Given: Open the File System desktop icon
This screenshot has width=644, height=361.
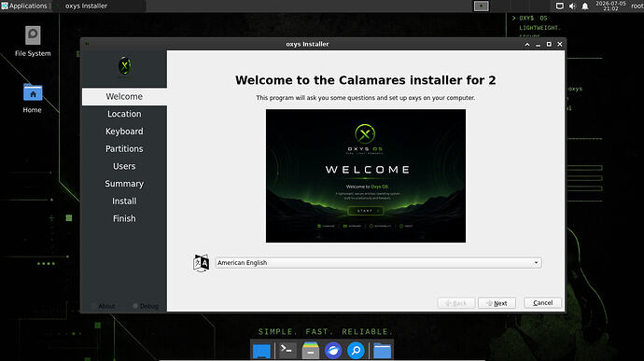Looking at the screenshot, I should click(33, 41).
